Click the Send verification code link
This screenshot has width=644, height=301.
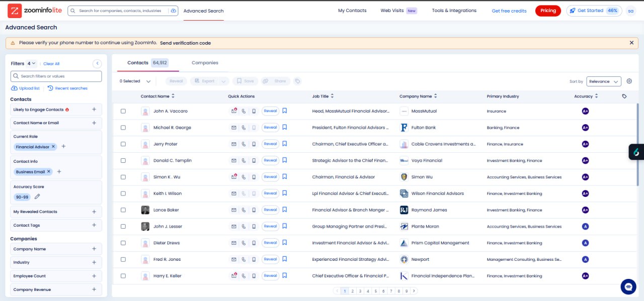(185, 43)
